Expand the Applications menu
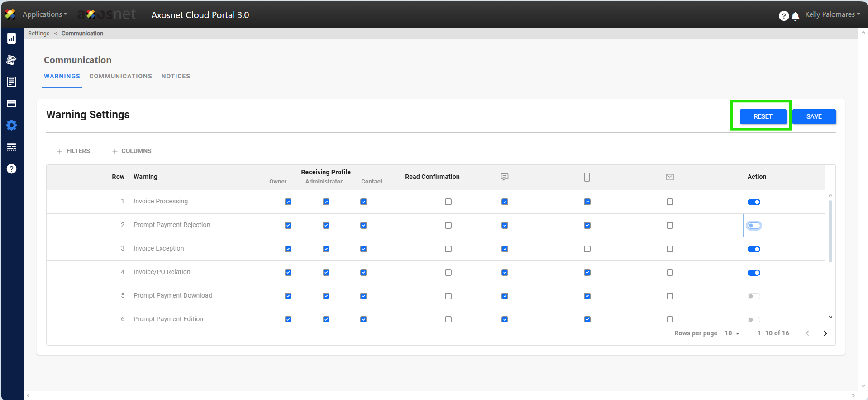The image size is (868, 400). [x=44, y=14]
